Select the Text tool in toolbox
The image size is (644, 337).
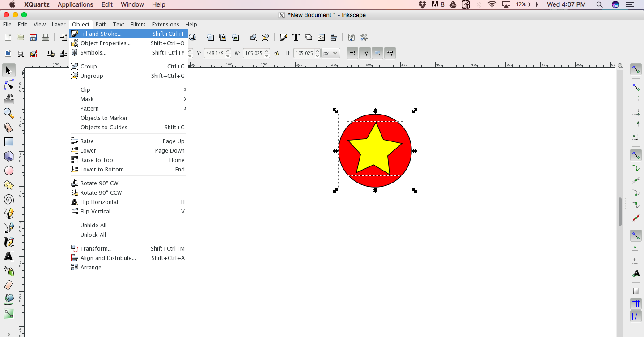(x=8, y=256)
